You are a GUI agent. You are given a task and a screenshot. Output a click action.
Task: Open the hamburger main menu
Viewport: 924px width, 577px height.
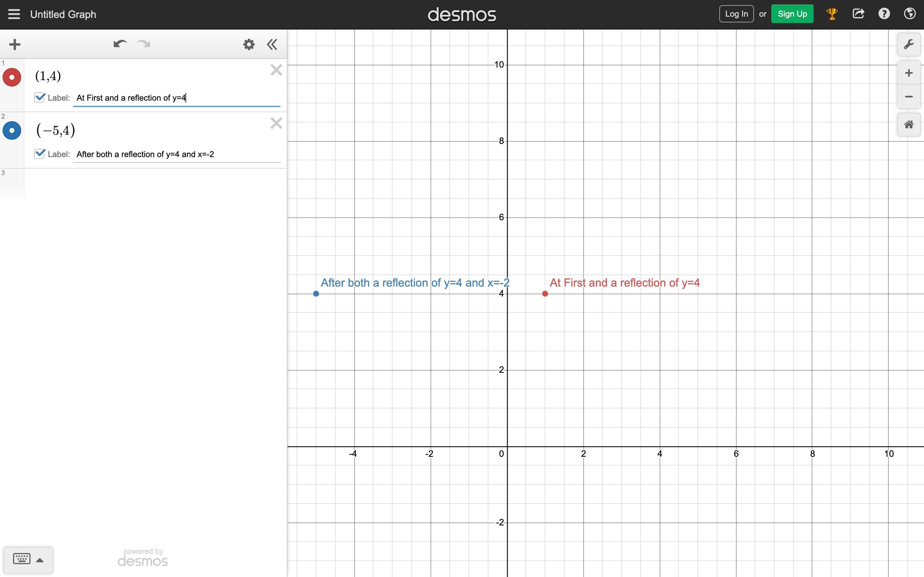click(14, 14)
